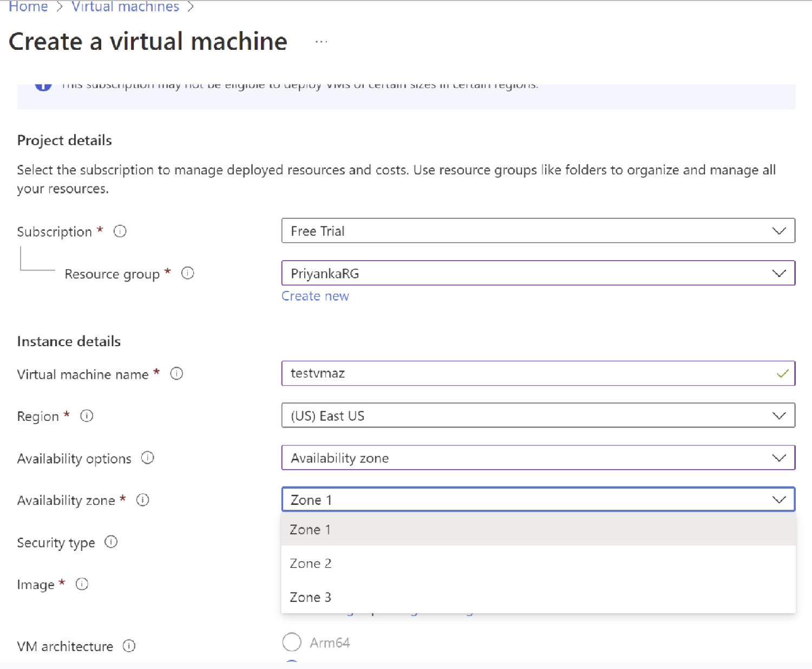Image resolution: width=812 pixels, height=669 pixels.
Task: Show info tooltip for Availability zone
Action: point(143,500)
